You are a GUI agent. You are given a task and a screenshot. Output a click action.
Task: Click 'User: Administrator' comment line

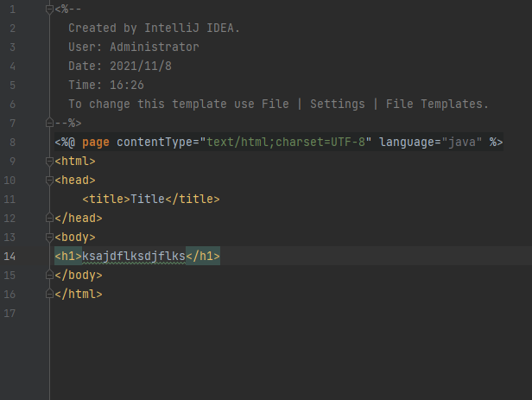[134, 47]
